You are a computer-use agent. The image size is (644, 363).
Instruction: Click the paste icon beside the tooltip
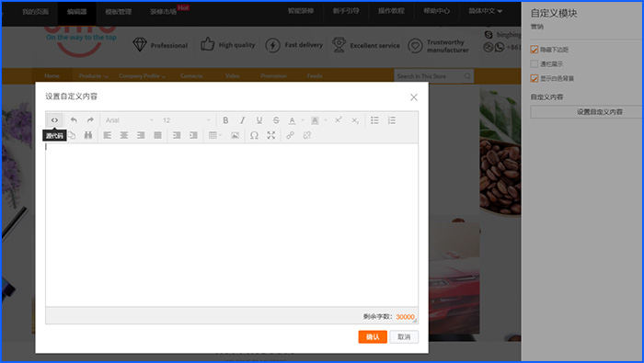tap(72, 135)
